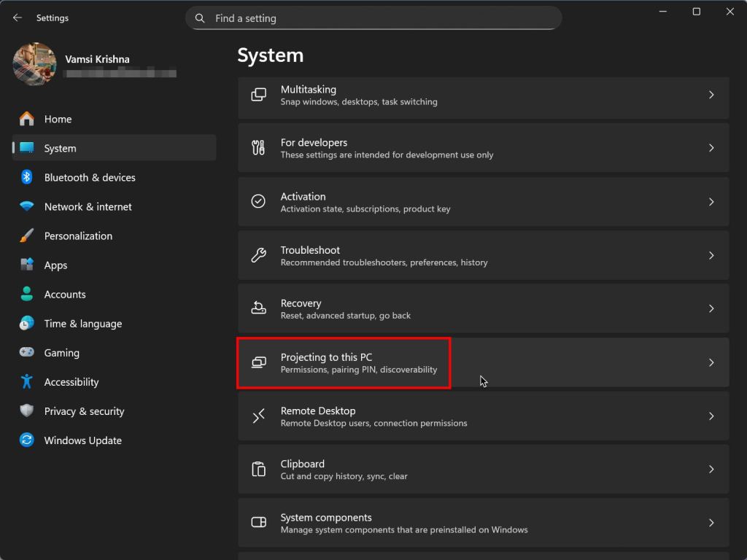Click the Bluetooth icon in sidebar
Screen dimensions: 747x560
(27, 177)
